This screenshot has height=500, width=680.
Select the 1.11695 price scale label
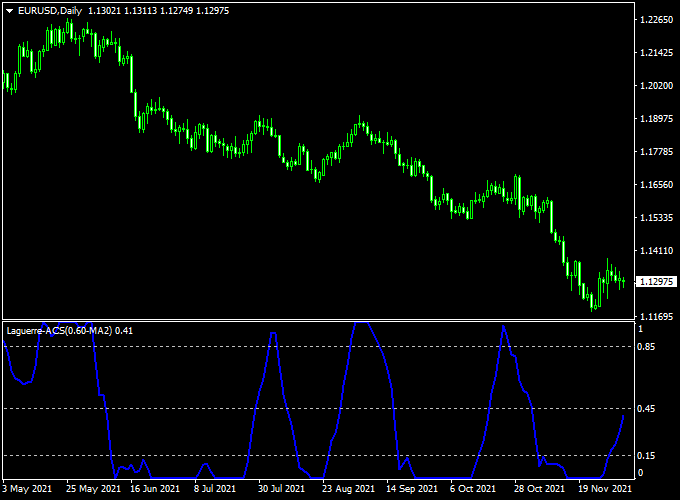tap(657, 317)
